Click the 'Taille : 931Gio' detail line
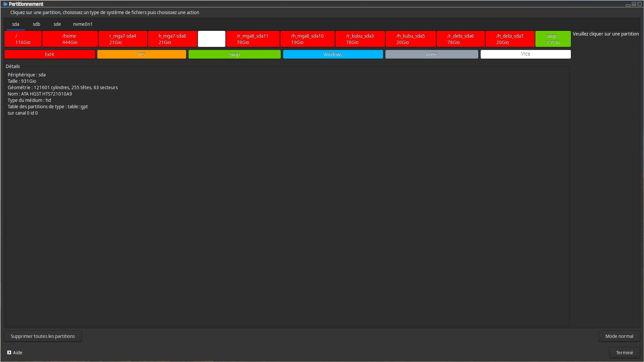 [22, 81]
